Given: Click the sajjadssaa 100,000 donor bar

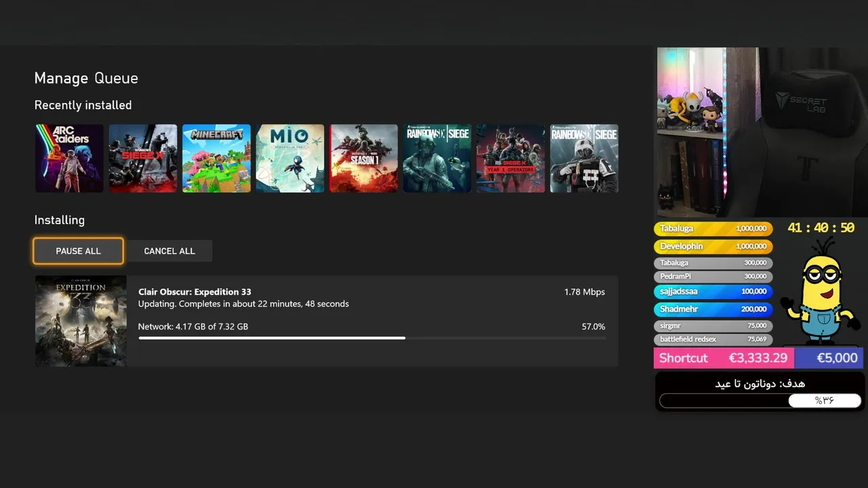Looking at the screenshot, I should click(713, 291).
